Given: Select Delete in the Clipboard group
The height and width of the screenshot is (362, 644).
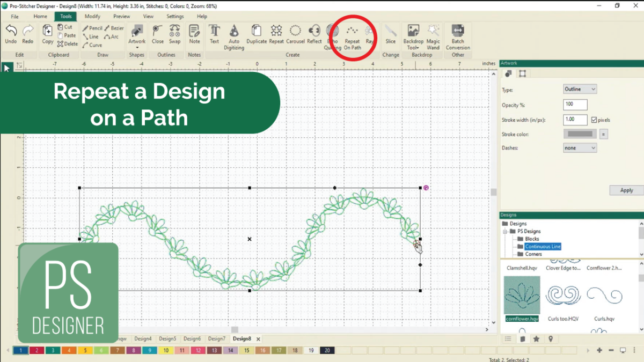Looking at the screenshot, I should 68,44.
